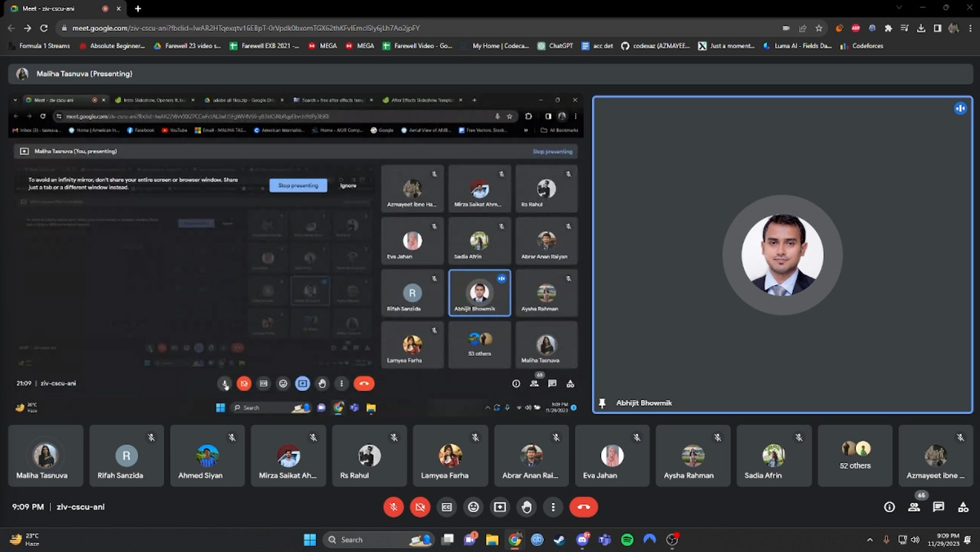The image size is (980, 552).
Task: Unmute microphone in the bottom call toolbar
Action: [393, 507]
